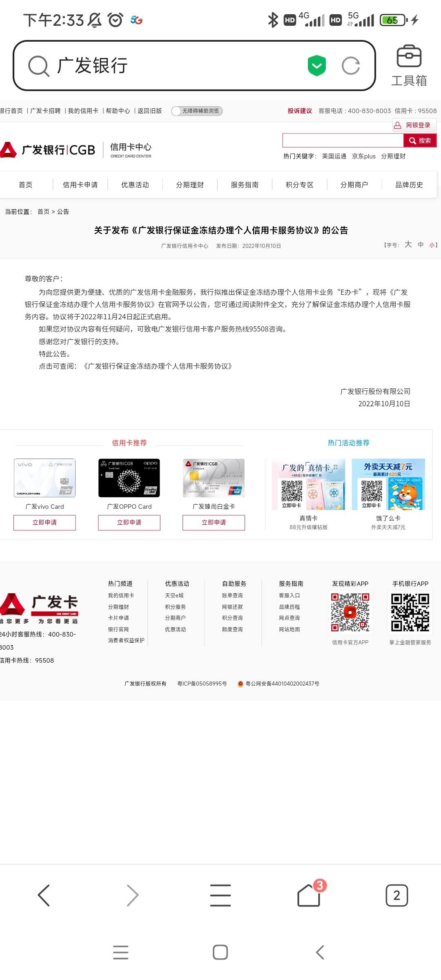Click 立即申请 under 广发OPPO Card
The image size is (441, 980).
point(129,523)
